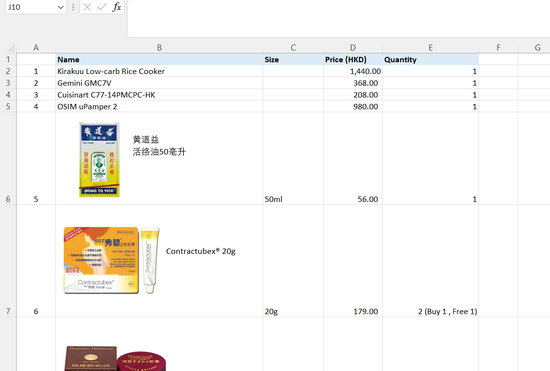Image resolution: width=550 pixels, height=371 pixels.
Task: Click the Insert Function fx icon
Action: [x=117, y=7]
